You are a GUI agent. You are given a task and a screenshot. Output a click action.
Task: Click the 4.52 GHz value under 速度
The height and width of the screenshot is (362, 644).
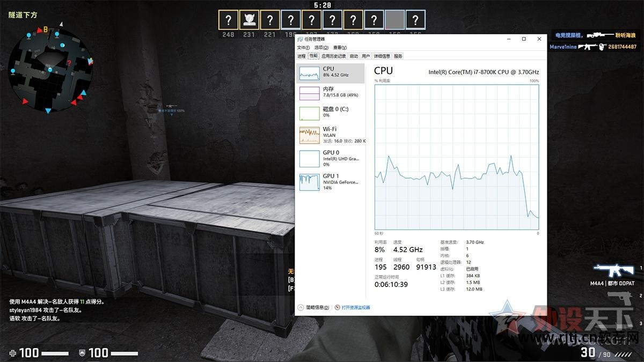pyautogui.click(x=408, y=249)
